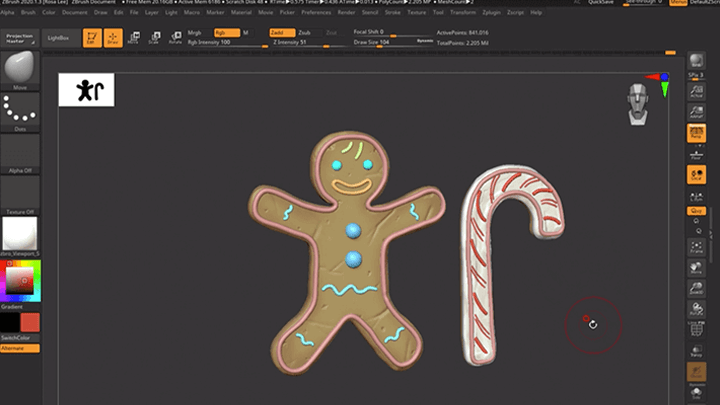Toggle the Dynamic draw size button
This screenshot has width=720, height=405.
coord(425,41)
